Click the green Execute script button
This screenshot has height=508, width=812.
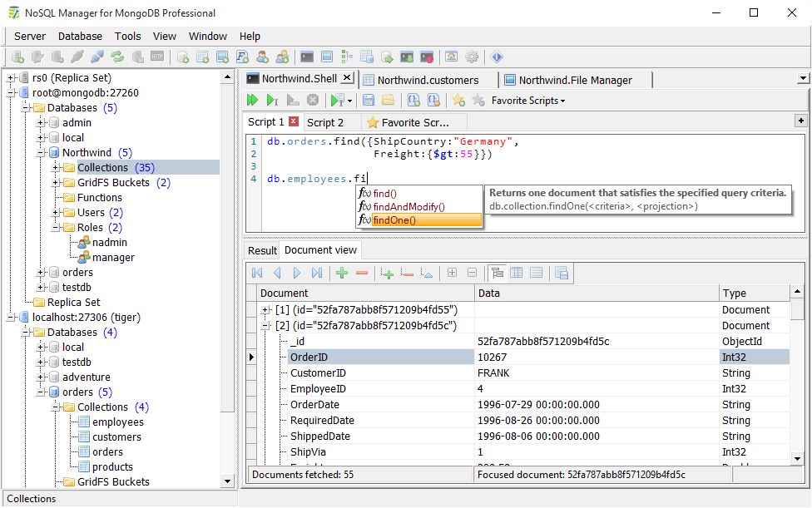coord(252,100)
